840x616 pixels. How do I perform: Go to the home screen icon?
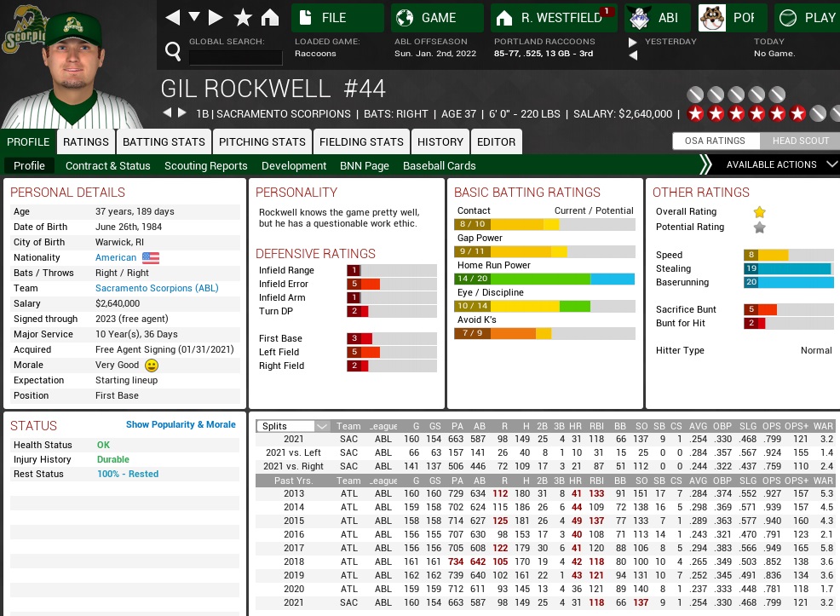pos(269,18)
